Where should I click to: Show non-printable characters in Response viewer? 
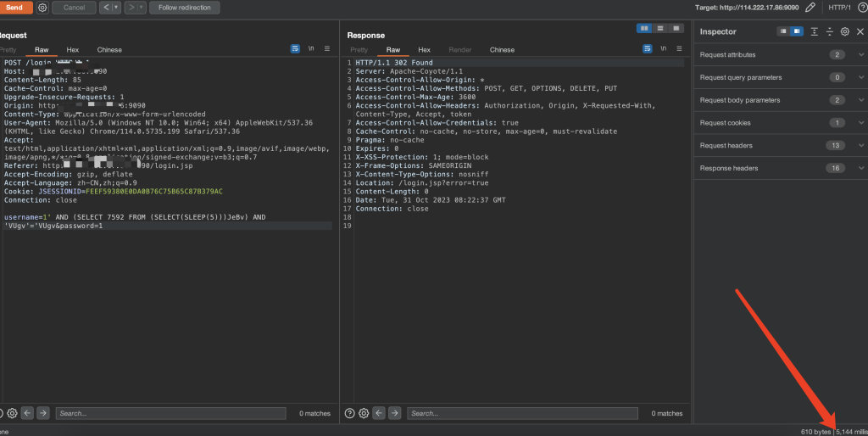(663, 48)
